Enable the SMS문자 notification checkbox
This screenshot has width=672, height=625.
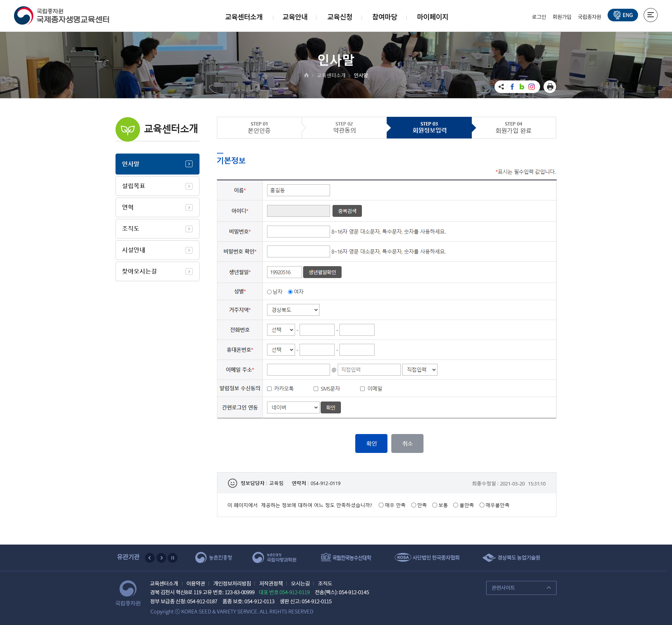[x=316, y=389]
